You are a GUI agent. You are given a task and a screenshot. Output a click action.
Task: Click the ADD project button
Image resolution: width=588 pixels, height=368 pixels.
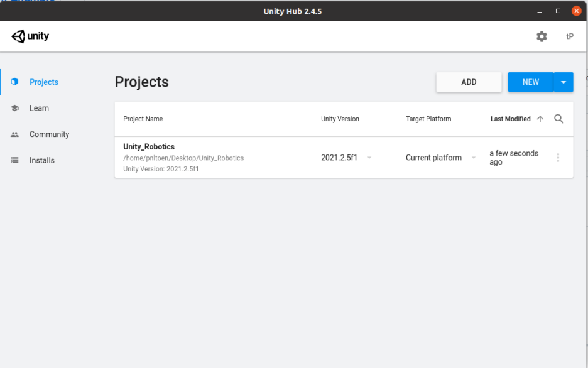[x=469, y=82]
